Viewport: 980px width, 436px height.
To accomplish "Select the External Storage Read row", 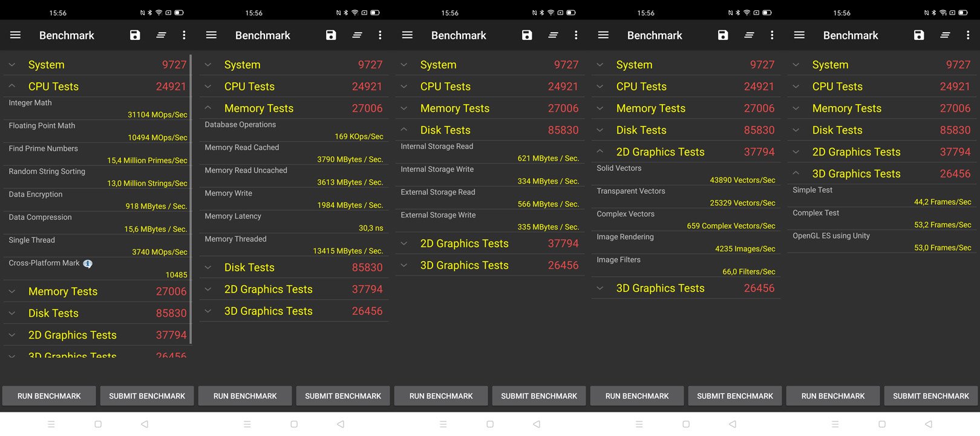I will tap(490, 198).
